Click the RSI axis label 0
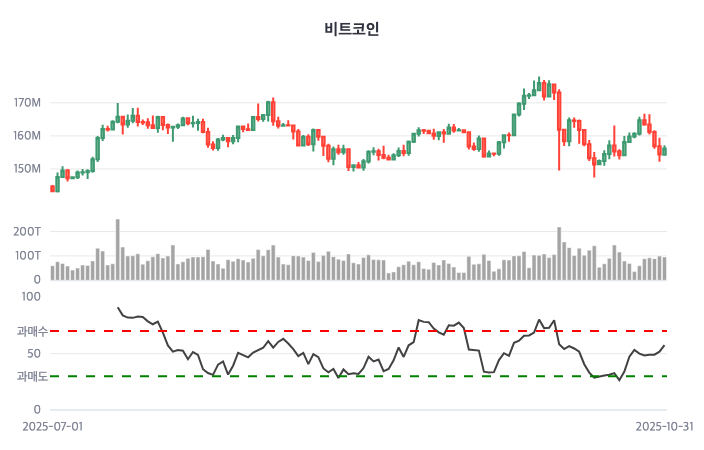 point(37,409)
